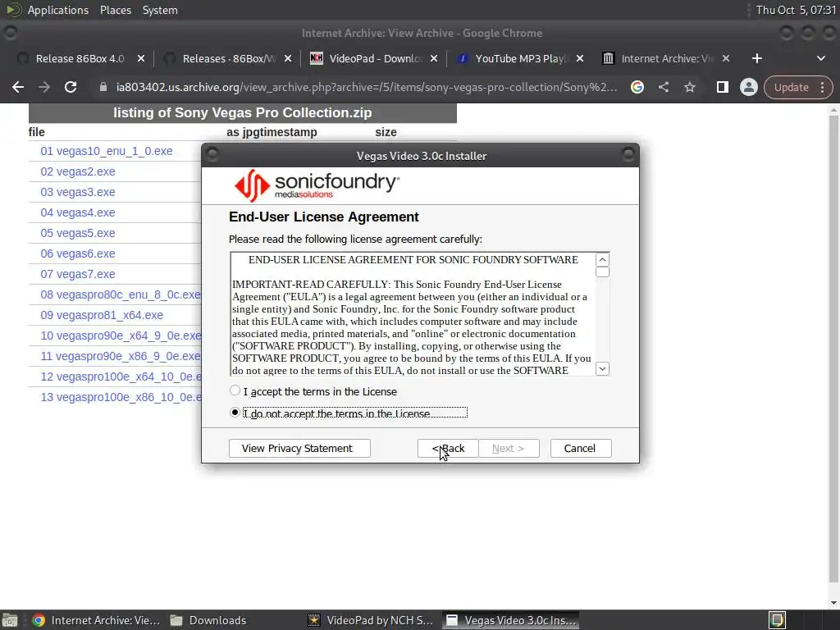
Task: Go back with the < Back button
Action: pyautogui.click(x=448, y=449)
